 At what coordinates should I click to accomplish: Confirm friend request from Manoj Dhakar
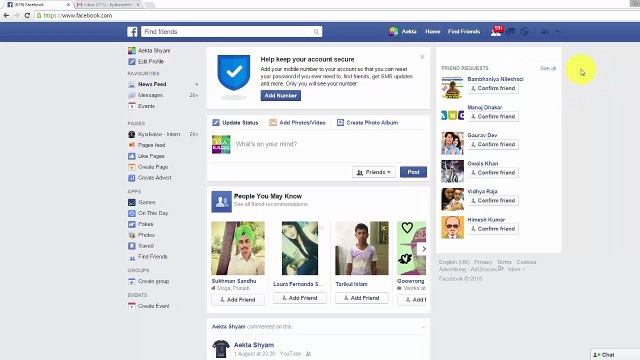(493, 117)
